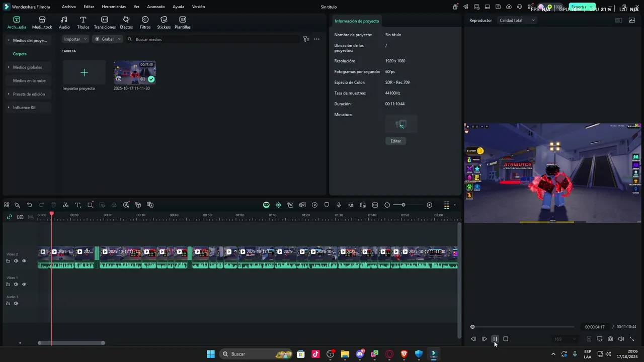
Task: Expand Medios globales tree item
Action: click(9, 67)
